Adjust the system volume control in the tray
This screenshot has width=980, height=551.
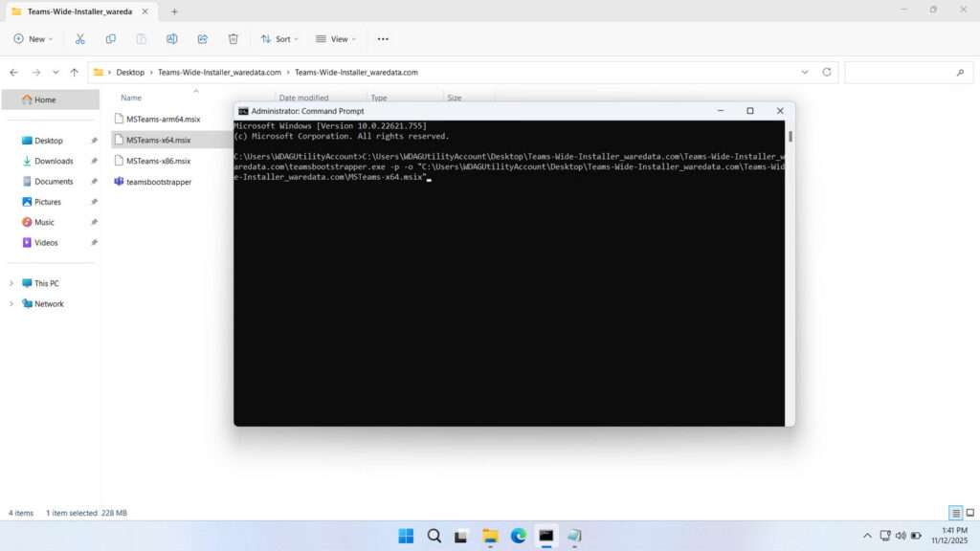click(x=900, y=536)
